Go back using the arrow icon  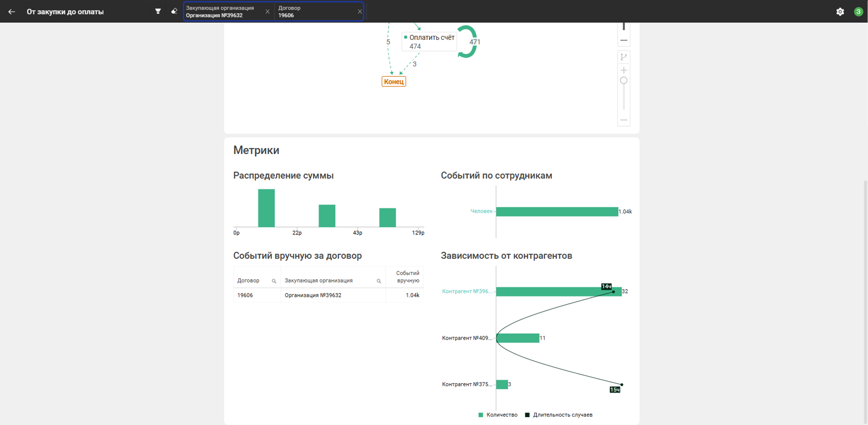11,12
